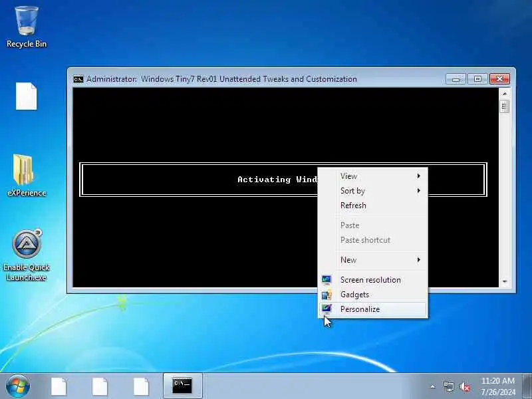Expand the New submenu
The height and width of the screenshot is (399, 532).
click(x=372, y=260)
